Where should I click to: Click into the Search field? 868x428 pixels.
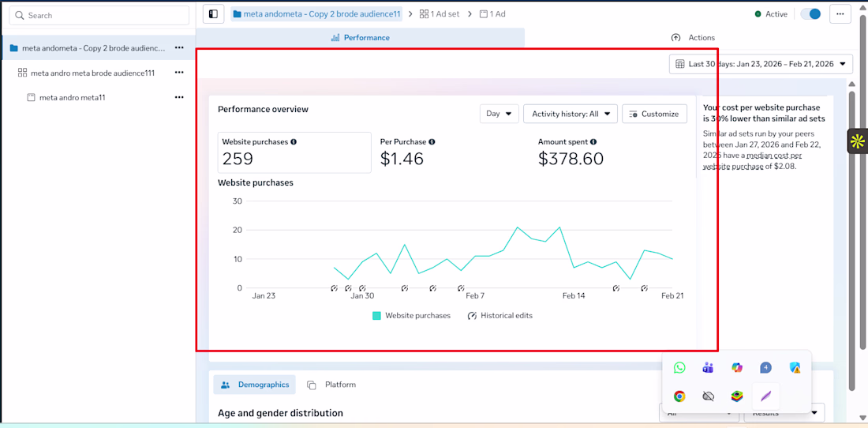coord(99,15)
